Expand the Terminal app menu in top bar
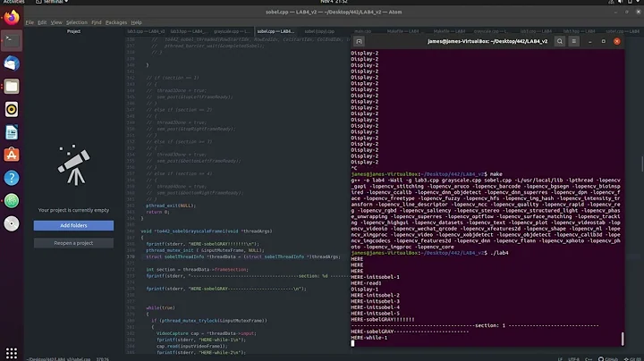Screen dimensions: 644x361 click(52, 2)
